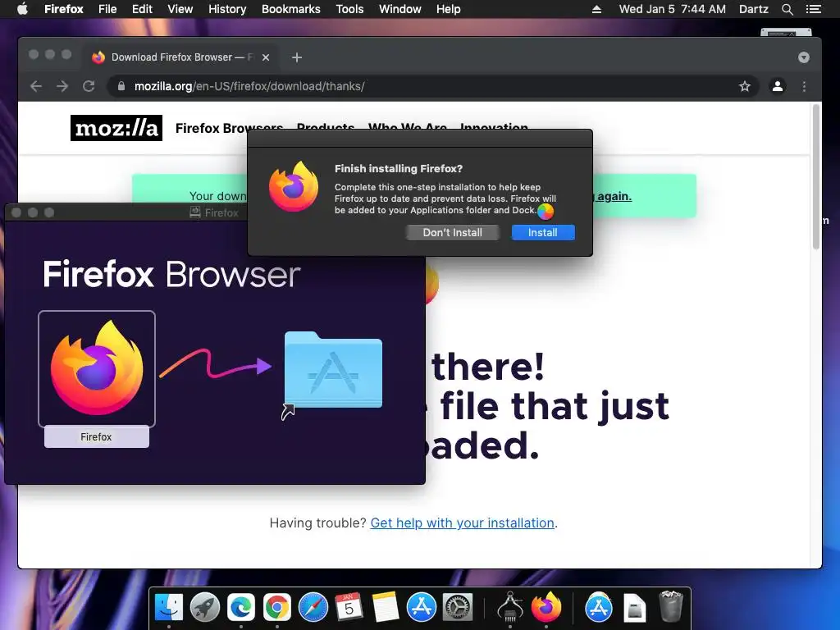
Task: Click the lock site info icon
Action: (121, 86)
